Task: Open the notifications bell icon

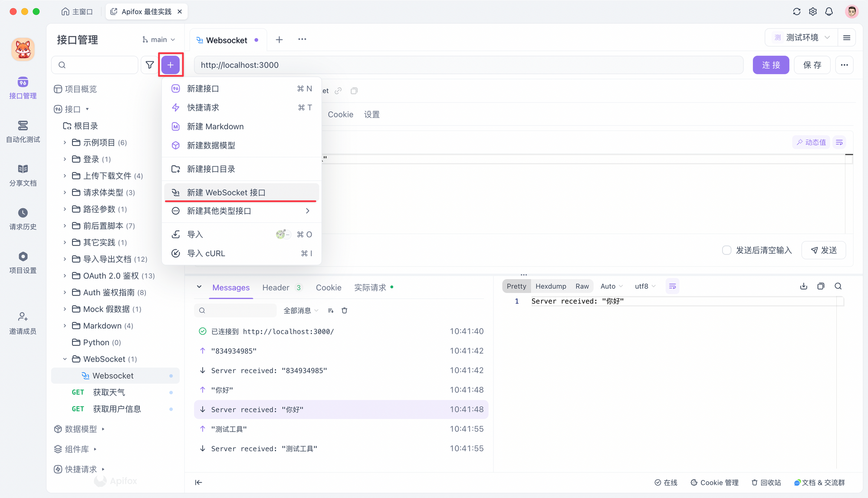Action: pos(829,12)
